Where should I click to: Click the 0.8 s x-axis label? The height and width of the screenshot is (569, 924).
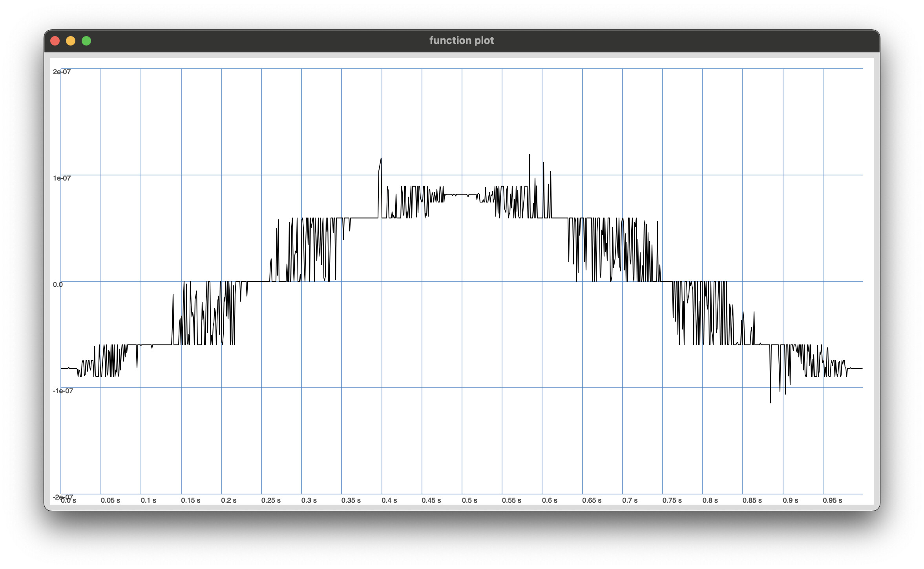click(710, 500)
